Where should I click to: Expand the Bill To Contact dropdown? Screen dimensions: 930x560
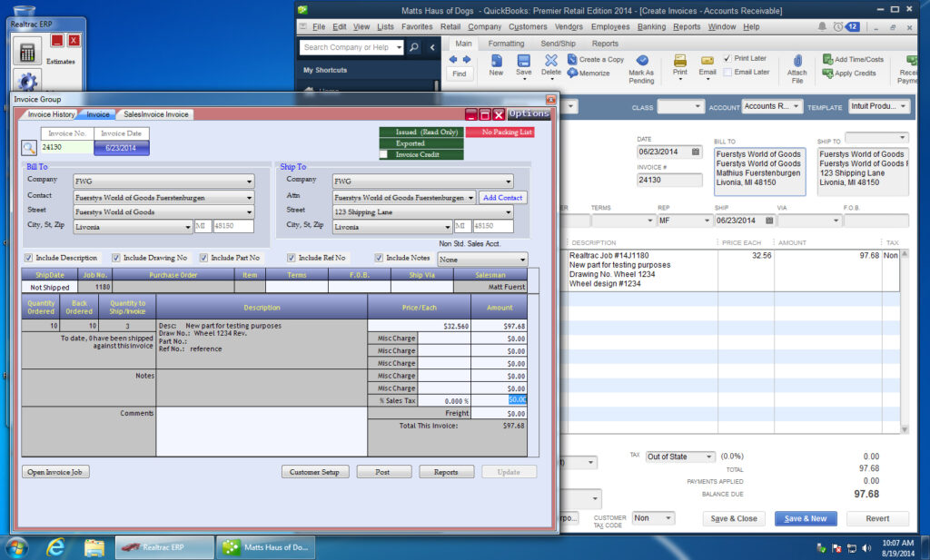coord(249,197)
